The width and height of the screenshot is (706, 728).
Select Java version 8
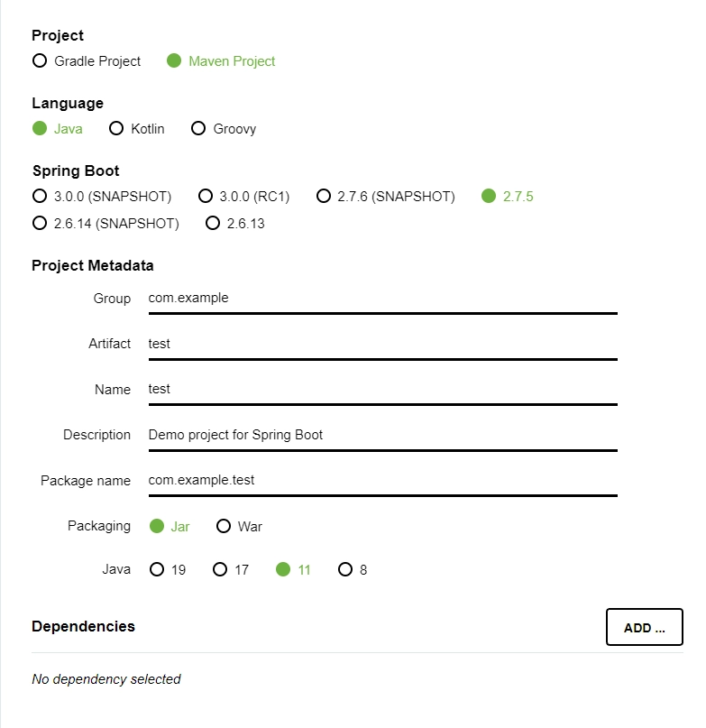345,569
